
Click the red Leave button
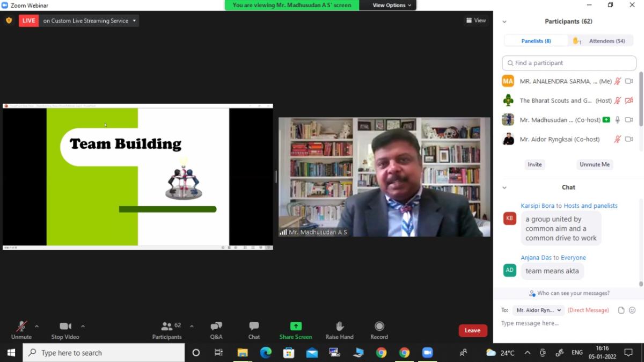tap(472, 331)
